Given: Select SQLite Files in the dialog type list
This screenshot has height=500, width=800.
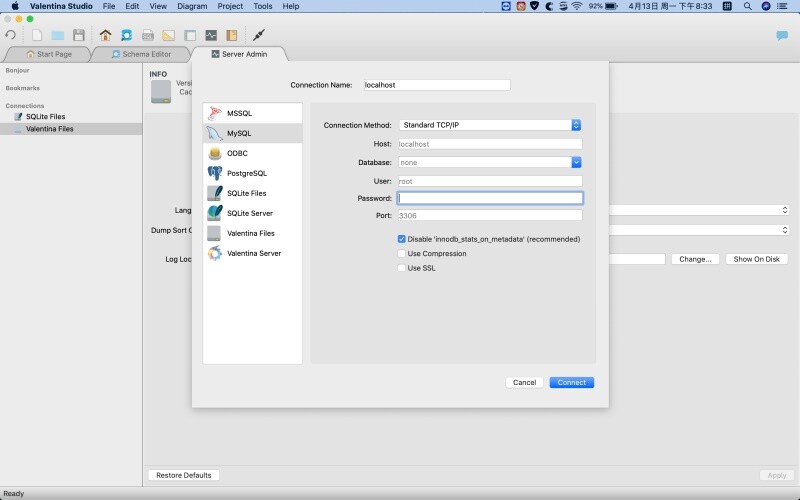Looking at the screenshot, I should [253, 193].
